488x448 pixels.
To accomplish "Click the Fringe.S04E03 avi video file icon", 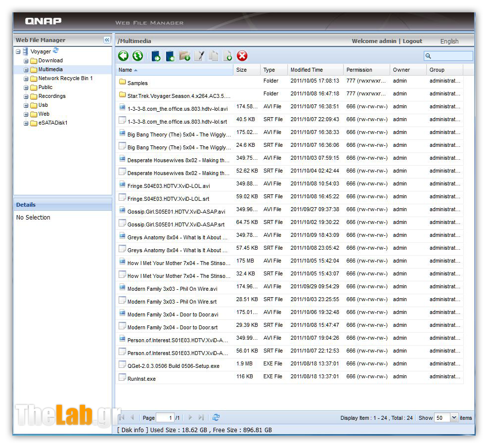I will pos(122,185).
